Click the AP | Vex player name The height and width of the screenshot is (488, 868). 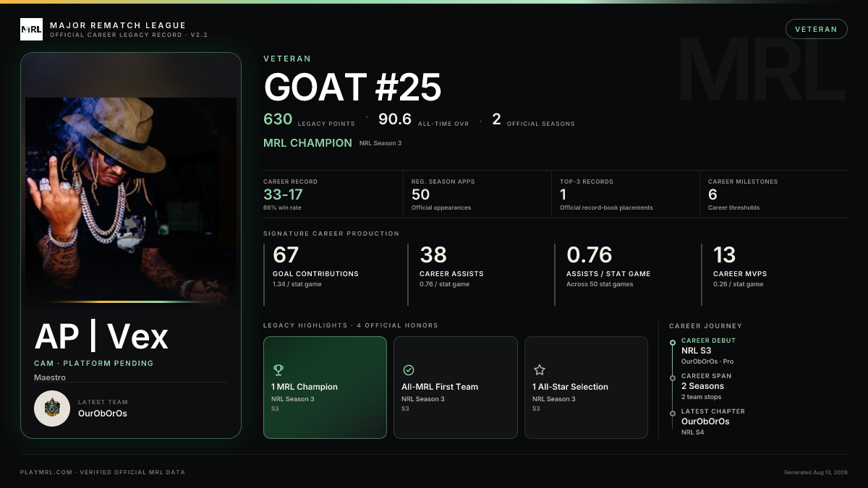click(101, 336)
